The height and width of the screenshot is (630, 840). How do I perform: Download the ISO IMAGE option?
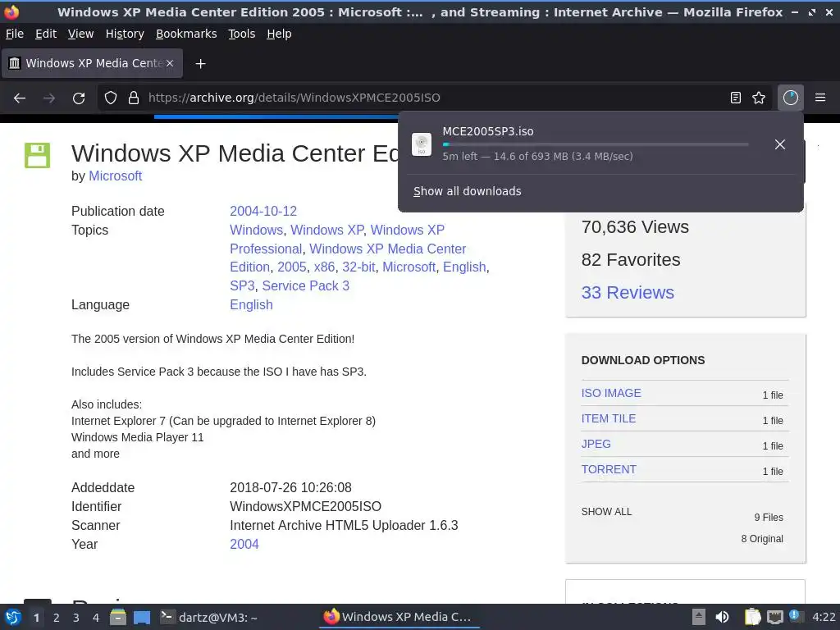point(611,393)
